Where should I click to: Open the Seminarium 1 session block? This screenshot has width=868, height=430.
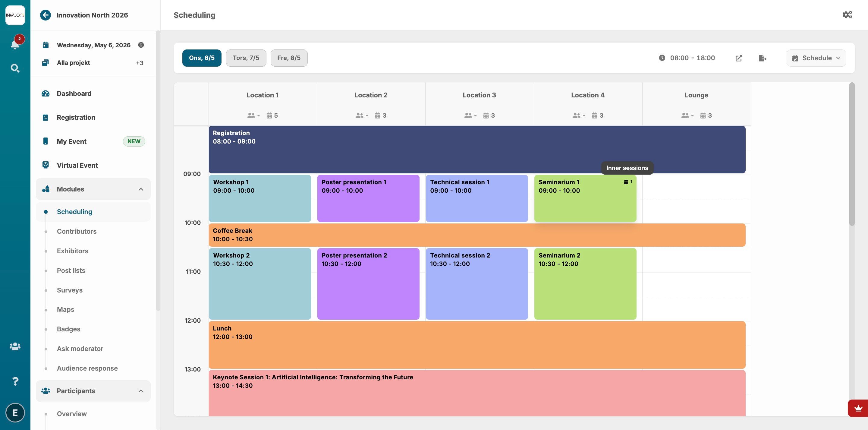pos(585,202)
